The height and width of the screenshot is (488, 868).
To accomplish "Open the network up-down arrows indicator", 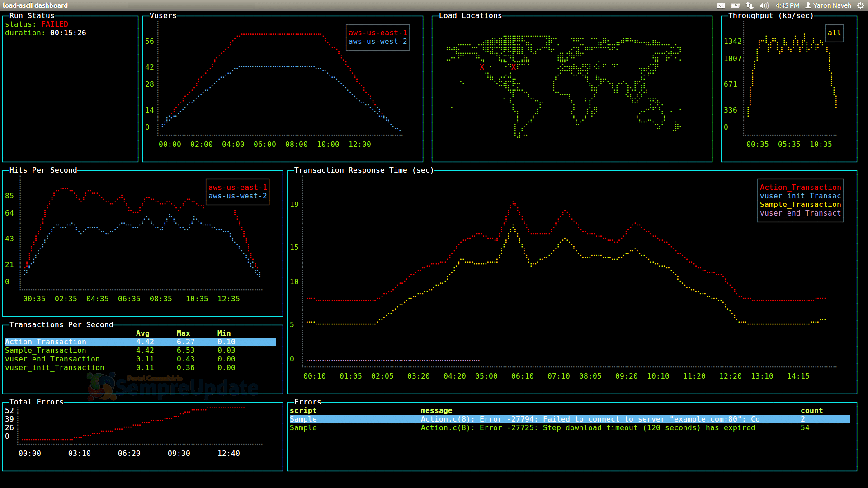I will 750,5.
